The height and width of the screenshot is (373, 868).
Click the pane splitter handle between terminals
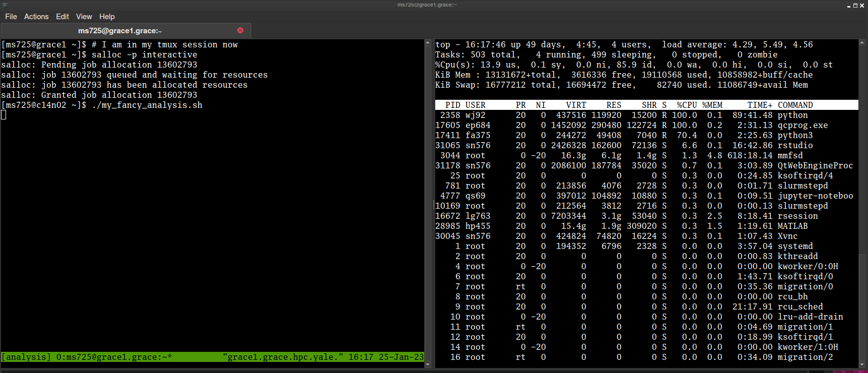[x=433, y=204]
